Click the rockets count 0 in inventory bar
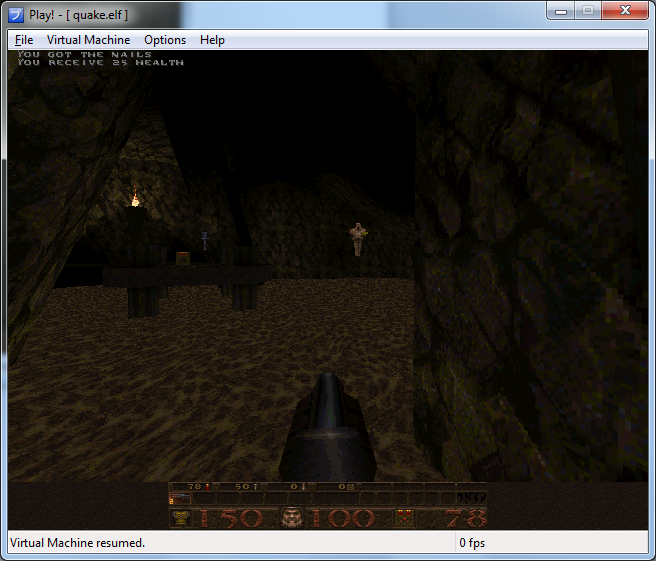 click(x=294, y=487)
